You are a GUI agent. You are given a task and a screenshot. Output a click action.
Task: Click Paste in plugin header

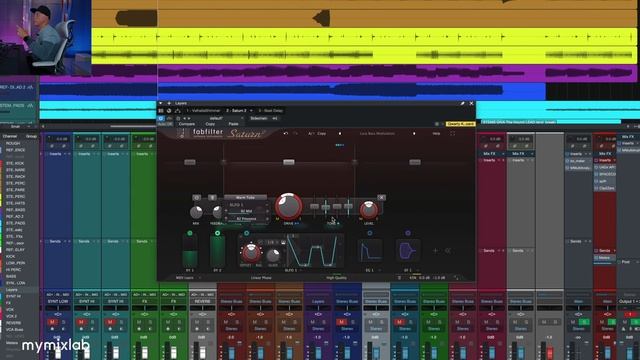click(233, 124)
